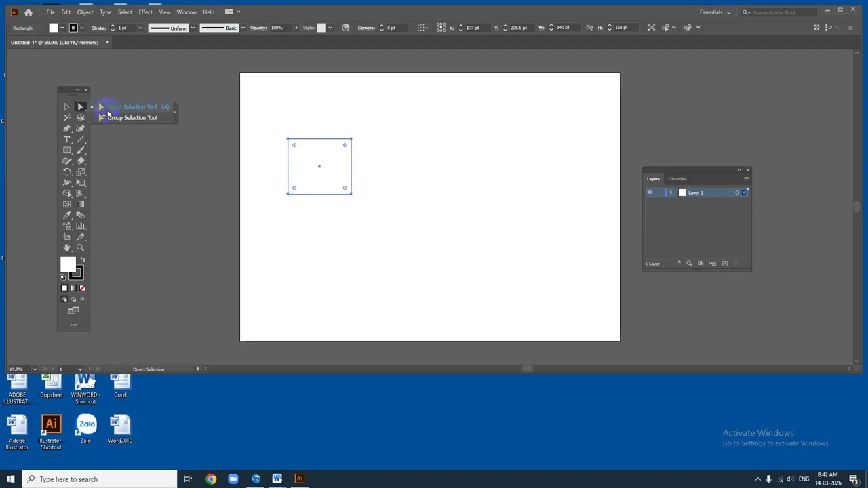
Task: Select the Magic Wand tool
Action: (66, 118)
